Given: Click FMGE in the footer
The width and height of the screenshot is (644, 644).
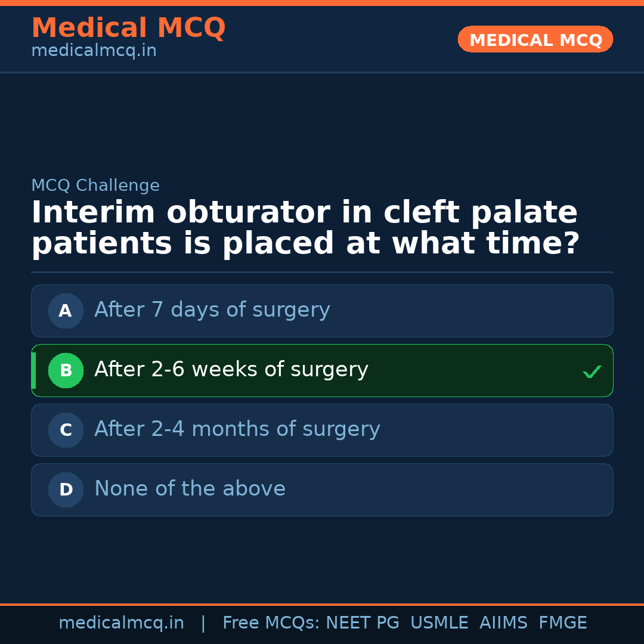Looking at the screenshot, I should tap(563, 623).
